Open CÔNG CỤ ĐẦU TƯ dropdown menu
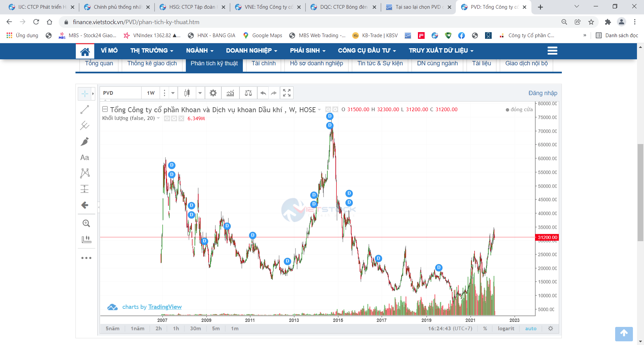The height and width of the screenshot is (345, 644). [367, 51]
